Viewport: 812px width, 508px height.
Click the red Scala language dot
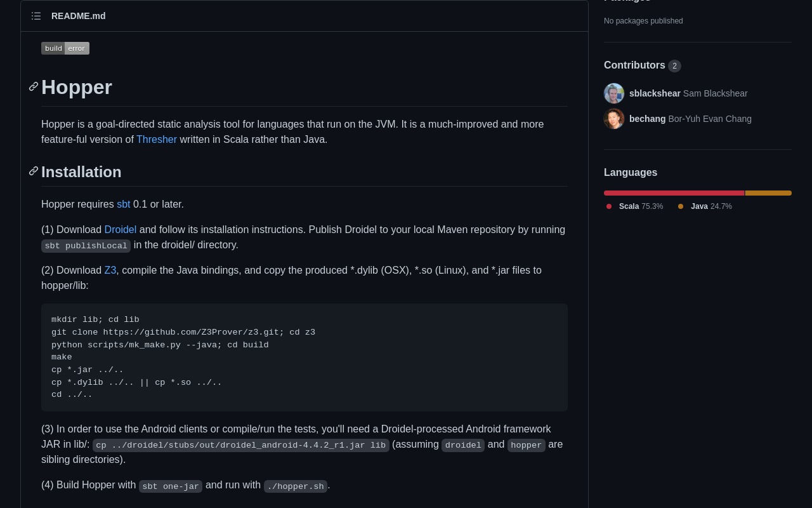tap(609, 206)
